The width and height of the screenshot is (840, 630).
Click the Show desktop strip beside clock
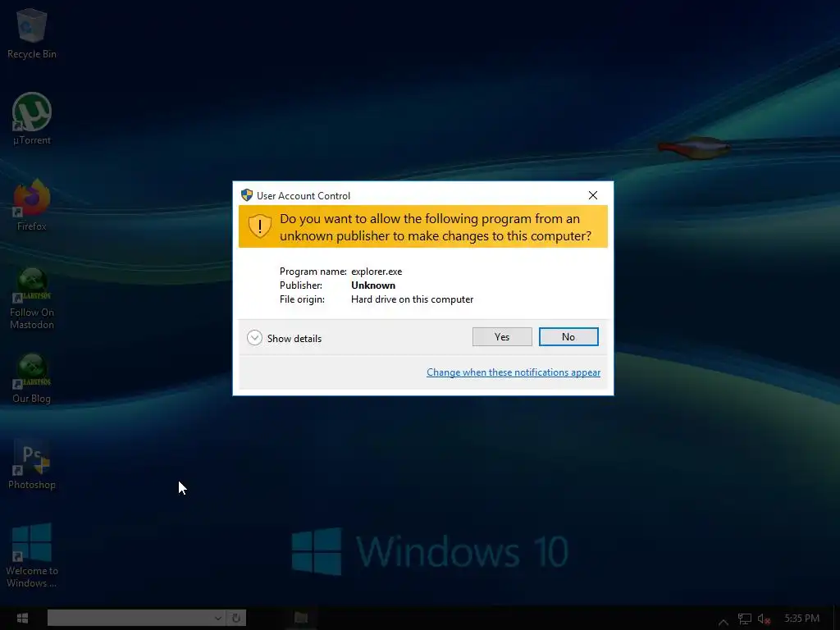click(x=836, y=619)
